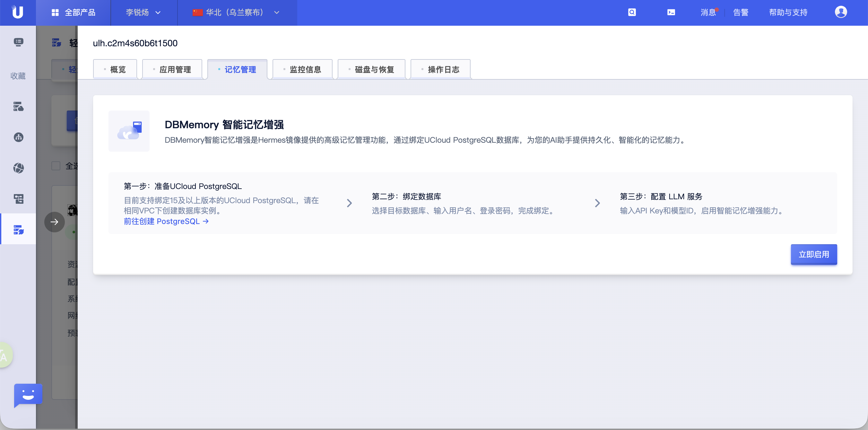Click the user avatar icon
This screenshot has height=430, width=868.
(841, 12)
